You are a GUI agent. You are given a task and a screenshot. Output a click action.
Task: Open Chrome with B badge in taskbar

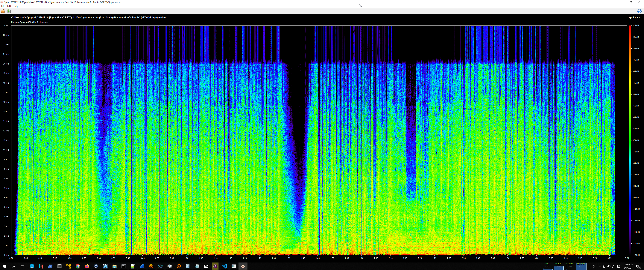click(78, 266)
